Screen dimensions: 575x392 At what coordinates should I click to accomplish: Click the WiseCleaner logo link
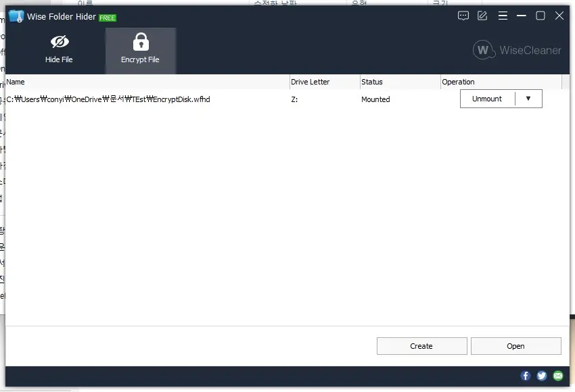pos(517,50)
